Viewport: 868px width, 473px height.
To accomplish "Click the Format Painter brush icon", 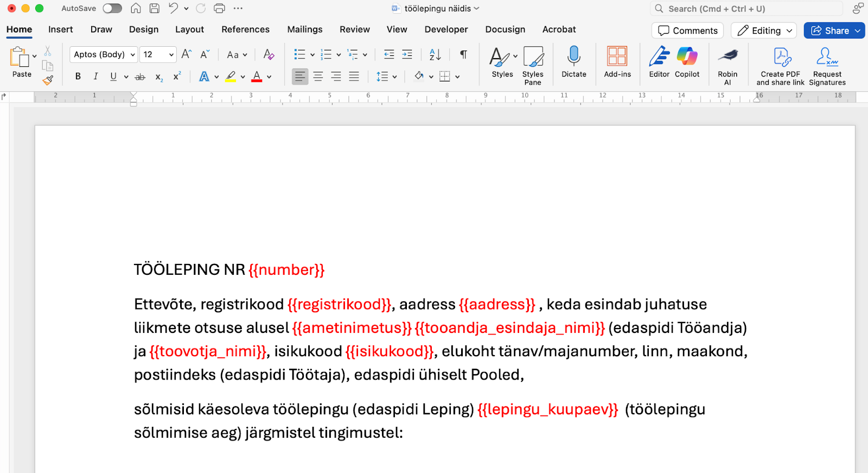I will [48, 80].
